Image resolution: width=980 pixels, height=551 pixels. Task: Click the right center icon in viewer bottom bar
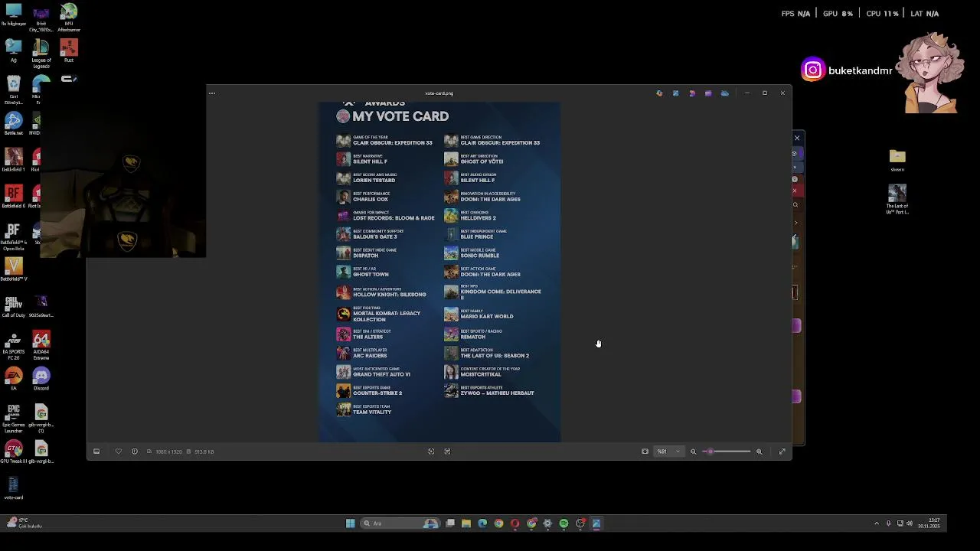point(448,452)
